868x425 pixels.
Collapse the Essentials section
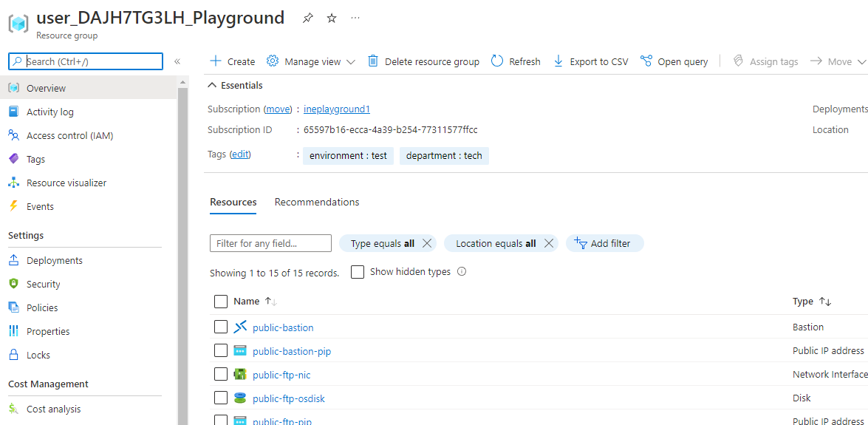click(213, 86)
